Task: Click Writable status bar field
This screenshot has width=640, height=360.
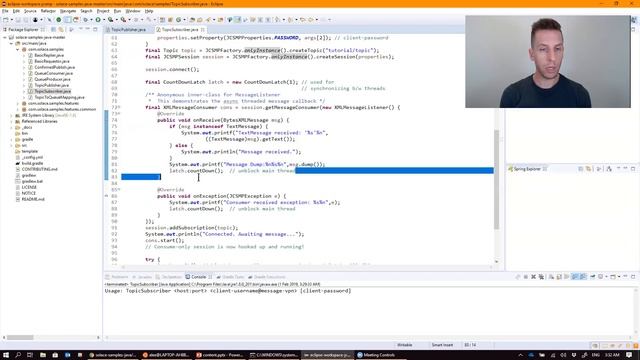Action: [404, 345]
